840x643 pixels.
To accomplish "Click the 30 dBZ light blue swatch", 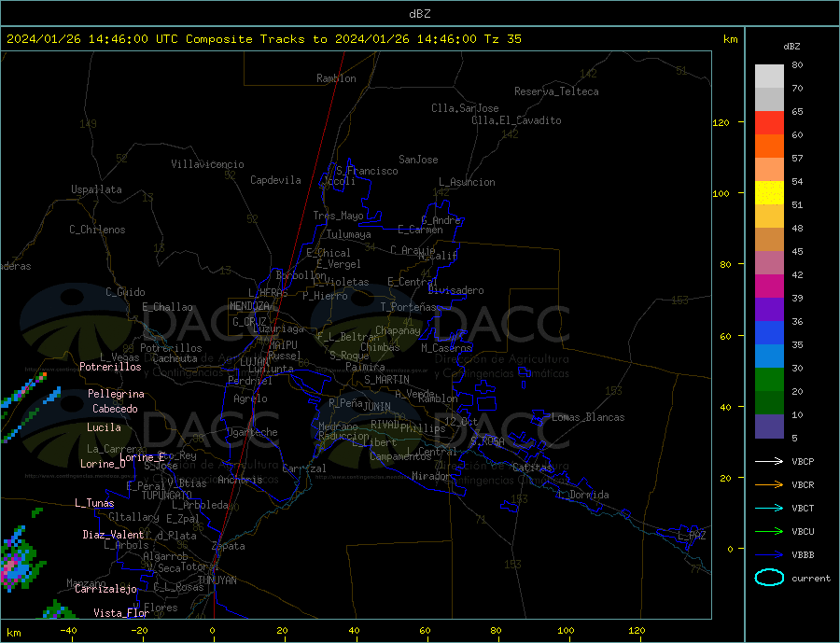I will [769, 356].
